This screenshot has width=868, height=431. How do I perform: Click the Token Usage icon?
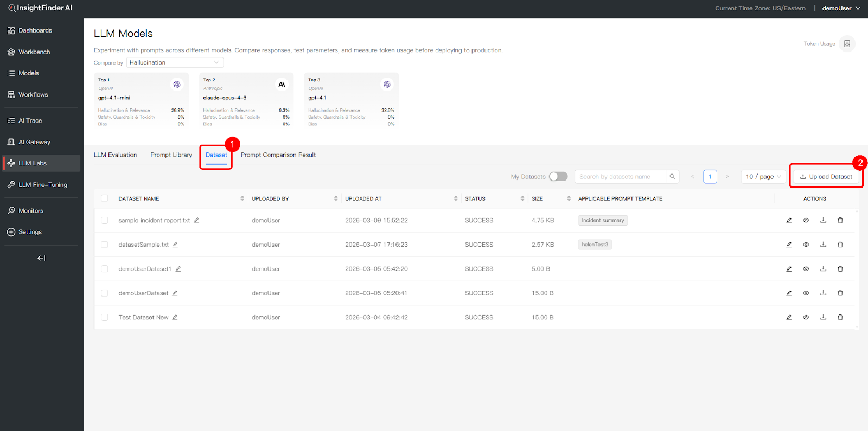click(847, 44)
